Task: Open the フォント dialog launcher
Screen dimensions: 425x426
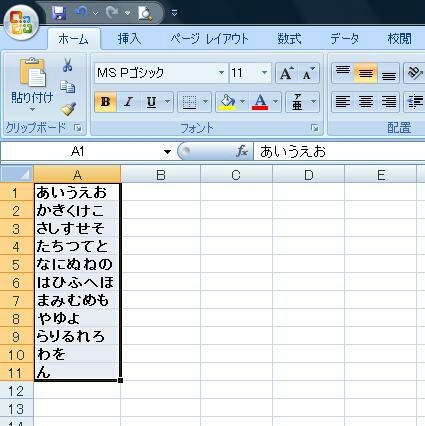Action: click(x=314, y=128)
